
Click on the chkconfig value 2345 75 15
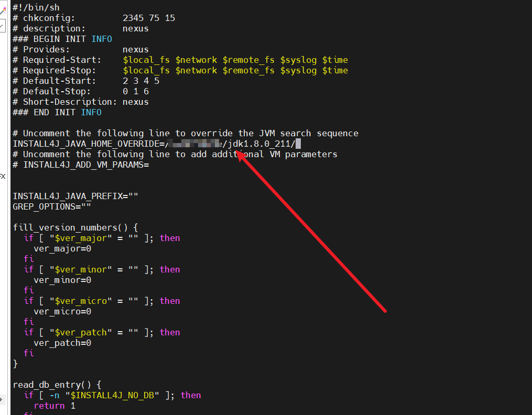pos(148,18)
